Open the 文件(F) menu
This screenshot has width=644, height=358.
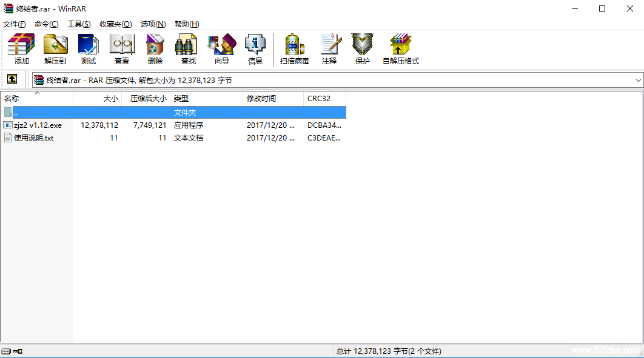click(15, 24)
